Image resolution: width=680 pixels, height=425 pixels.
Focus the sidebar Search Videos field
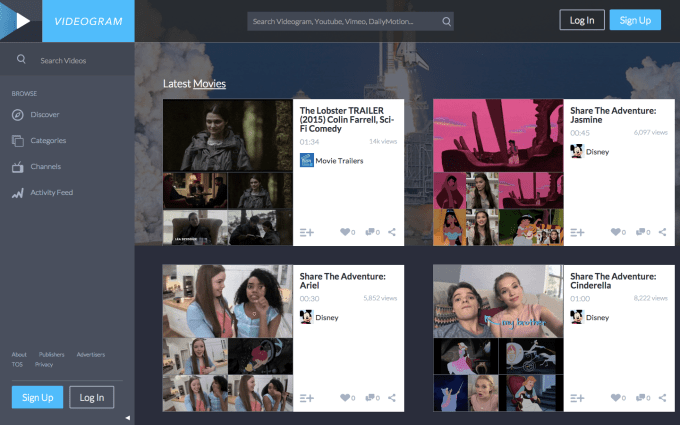click(x=67, y=59)
